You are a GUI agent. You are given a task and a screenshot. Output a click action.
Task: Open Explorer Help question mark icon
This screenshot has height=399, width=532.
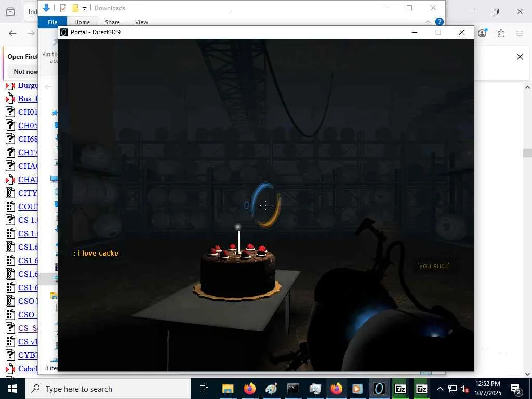point(440,22)
